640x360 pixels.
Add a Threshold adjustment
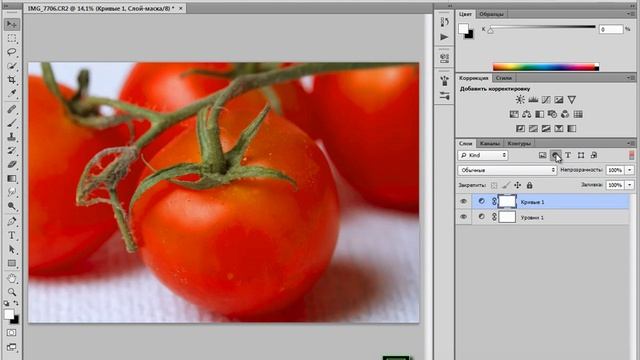coord(546,129)
